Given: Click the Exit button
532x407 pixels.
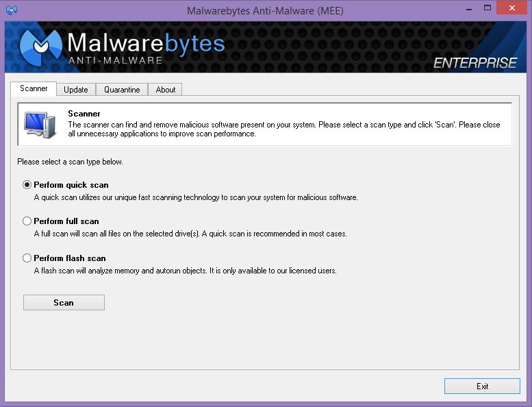Looking at the screenshot, I should (482, 386).
